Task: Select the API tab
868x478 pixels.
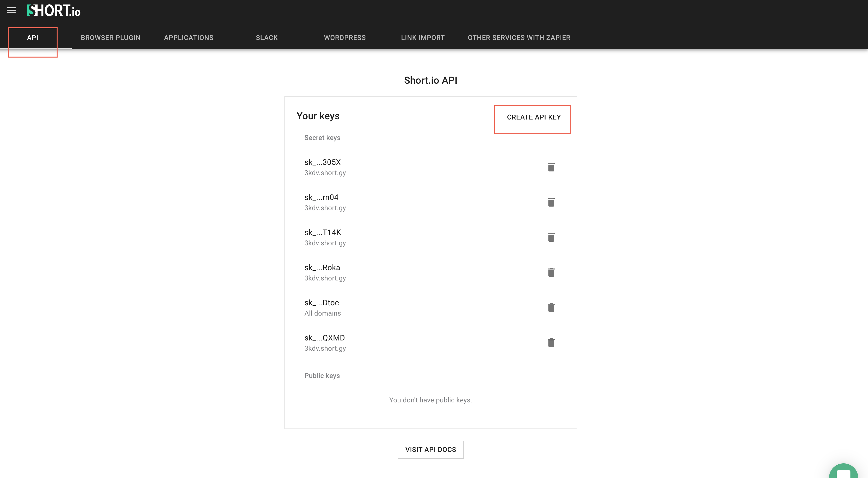Action: pos(33,38)
